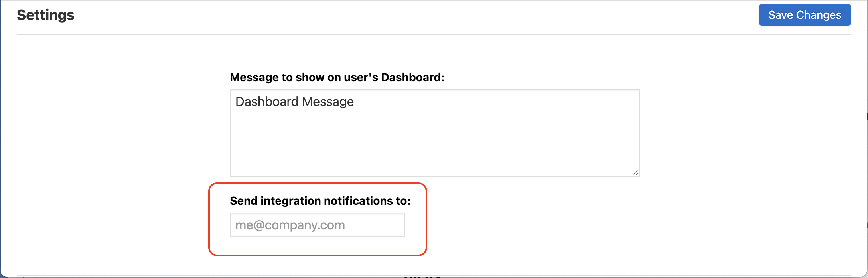Click the word "Message" inside the text area
868x278 pixels.
point(328,102)
